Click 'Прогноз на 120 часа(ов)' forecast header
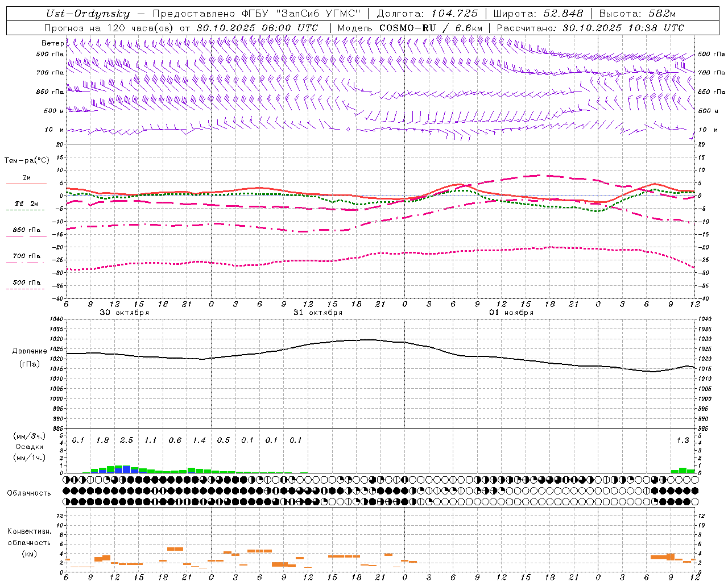 coord(109,28)
